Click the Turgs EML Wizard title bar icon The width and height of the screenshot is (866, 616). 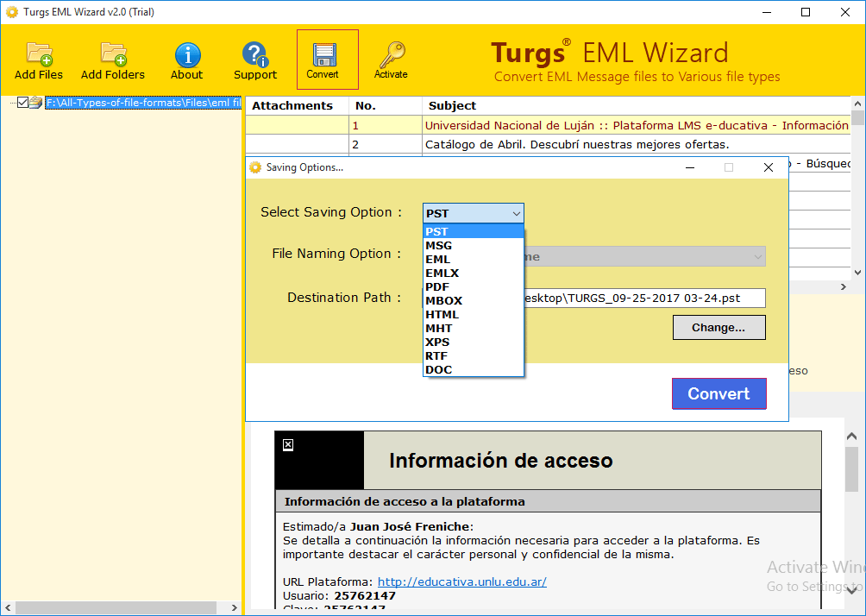point(11,11)
